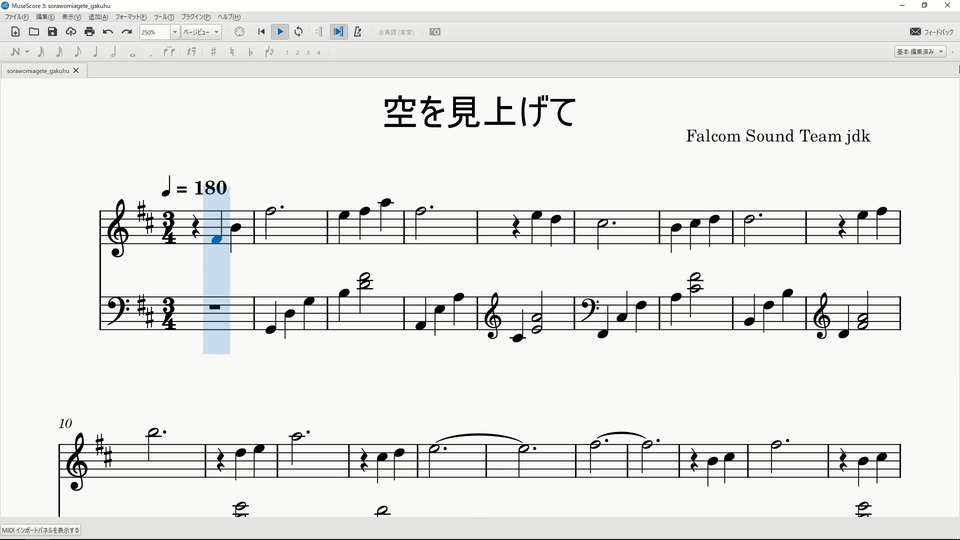Screen dimensions: 960x540
Task: Toggle the metronome icon
Action: (358, 32)
